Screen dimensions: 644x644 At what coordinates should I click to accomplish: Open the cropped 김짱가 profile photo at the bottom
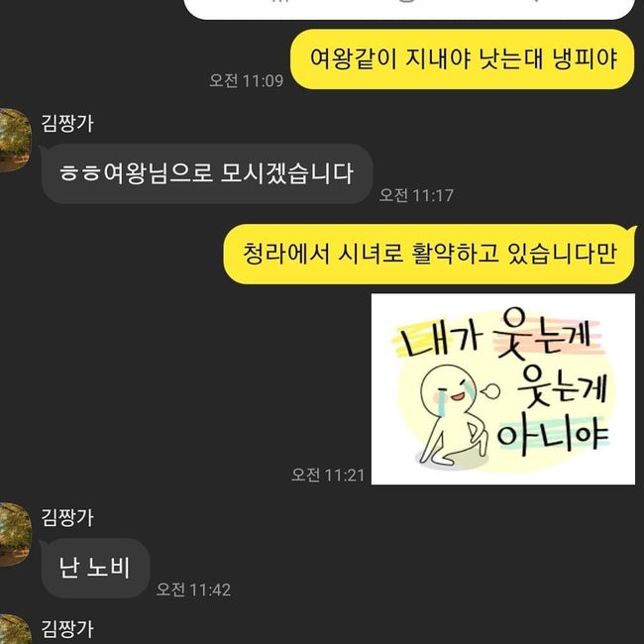(15, 629)
